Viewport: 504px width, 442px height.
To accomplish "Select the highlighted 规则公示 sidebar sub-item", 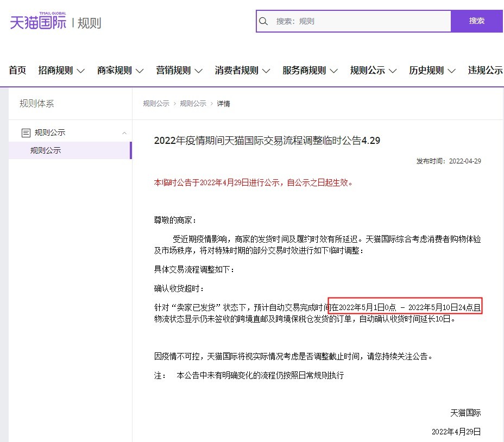I will (x=70, y=150).
